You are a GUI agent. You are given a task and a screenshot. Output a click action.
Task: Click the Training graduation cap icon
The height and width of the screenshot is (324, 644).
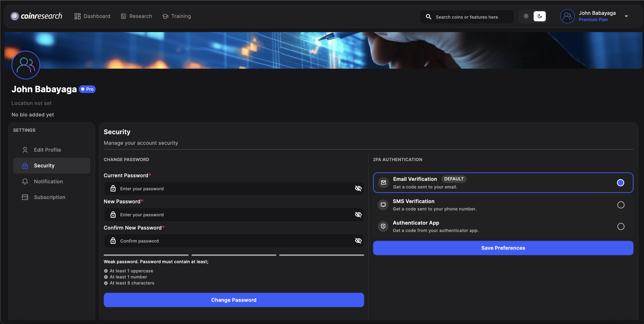(x=165, y=16)
